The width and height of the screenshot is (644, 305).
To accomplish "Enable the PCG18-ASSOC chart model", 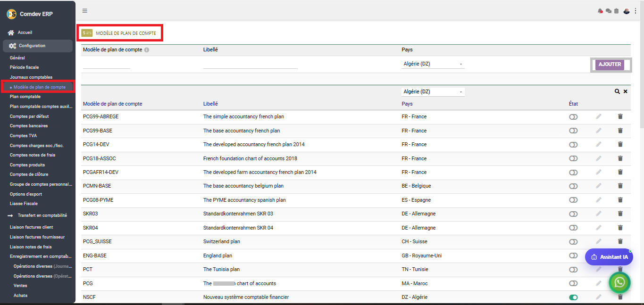I will pyautogui.click(x=573, y=158).
